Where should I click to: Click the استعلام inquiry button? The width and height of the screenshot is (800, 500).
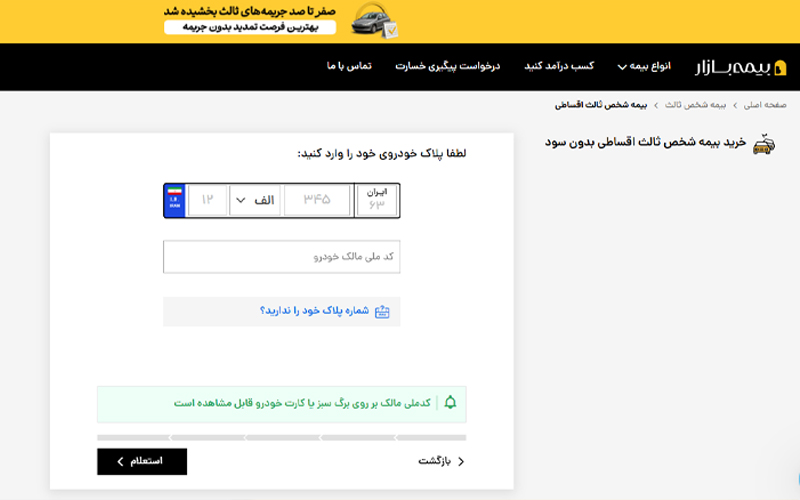(142, 461)
